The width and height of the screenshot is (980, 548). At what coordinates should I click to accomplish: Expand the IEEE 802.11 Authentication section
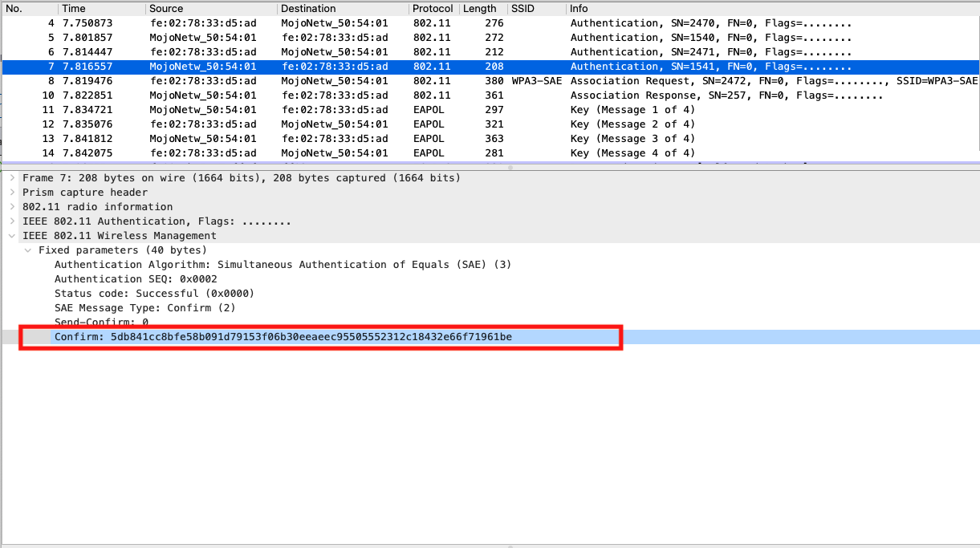(10, 221)
